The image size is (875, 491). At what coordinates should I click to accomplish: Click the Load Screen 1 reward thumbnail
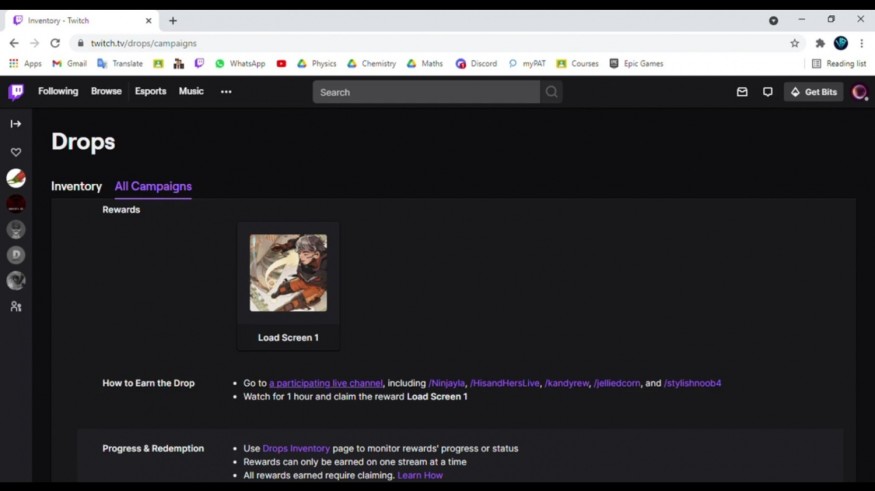tap(289, 273)
